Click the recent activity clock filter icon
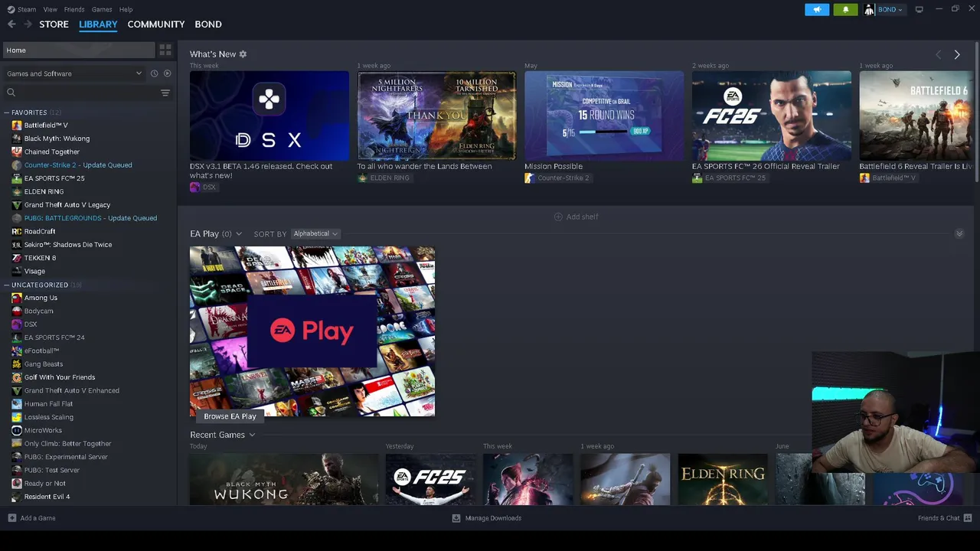Viewport: 980px width, 551px height. tap(154, 73)
